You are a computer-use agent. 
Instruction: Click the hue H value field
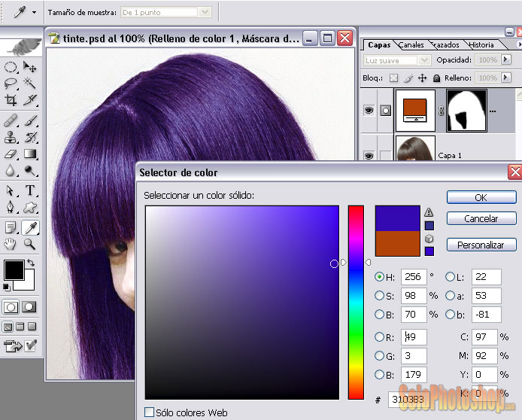[414, 277]
